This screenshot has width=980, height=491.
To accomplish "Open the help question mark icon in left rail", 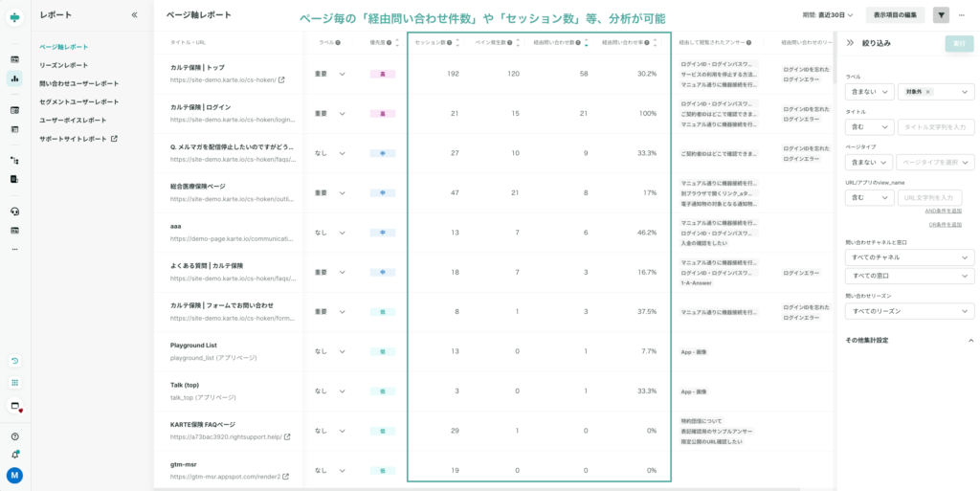I will point(14,436).
